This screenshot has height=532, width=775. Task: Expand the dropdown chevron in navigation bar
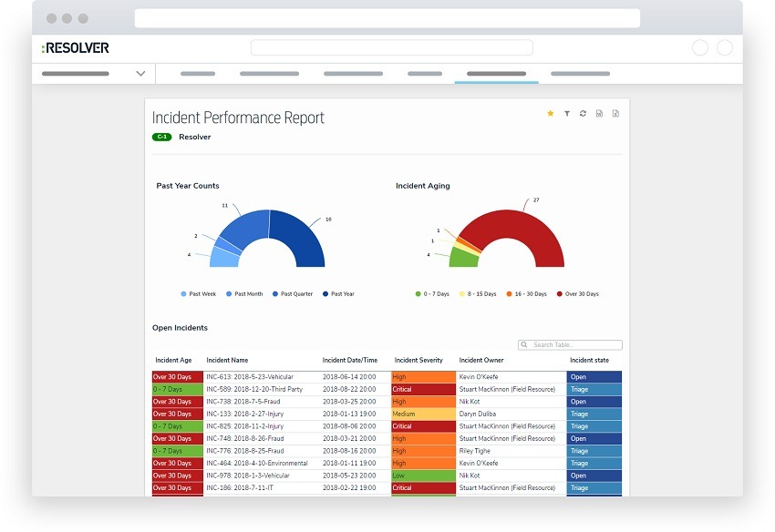[140, 74]
